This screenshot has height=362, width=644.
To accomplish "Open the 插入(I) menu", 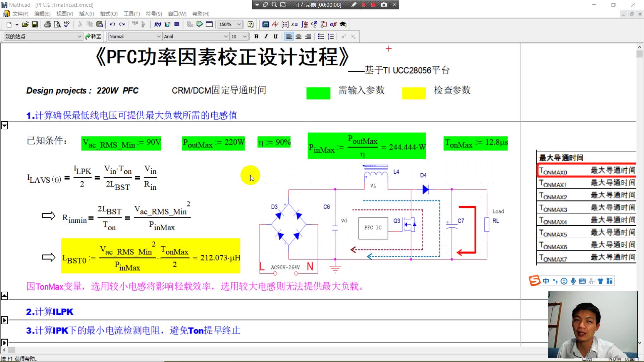I will click(x=86, y=14).
